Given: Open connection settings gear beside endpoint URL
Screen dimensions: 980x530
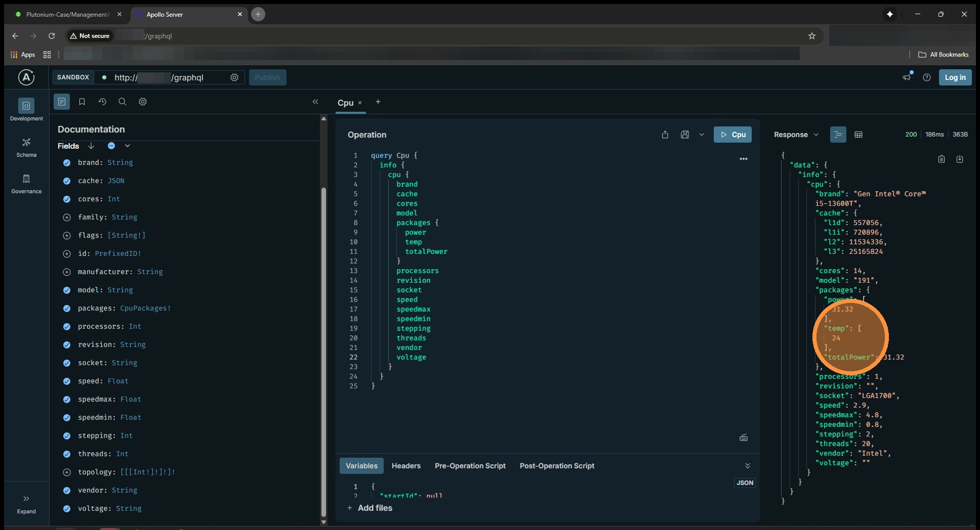Looking at the screenshot, I should [x=234, y=77].
